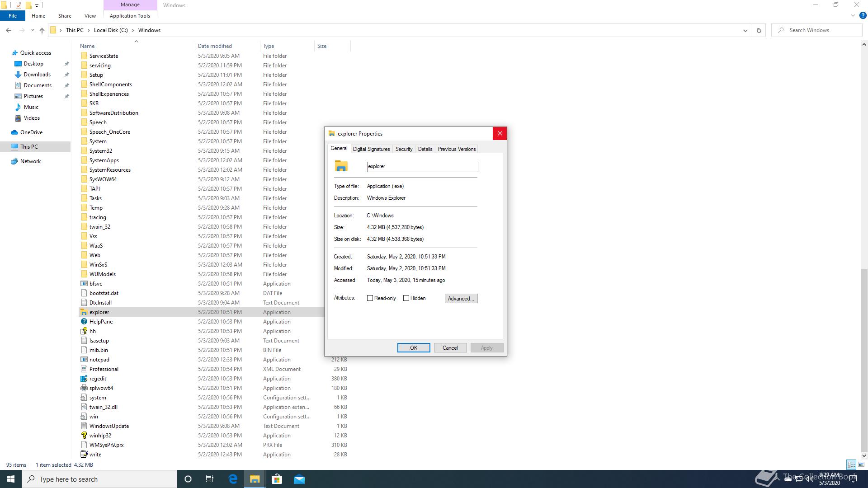
Task: Enable the Read-only attribute checkbox
Action: coord(370,298)
